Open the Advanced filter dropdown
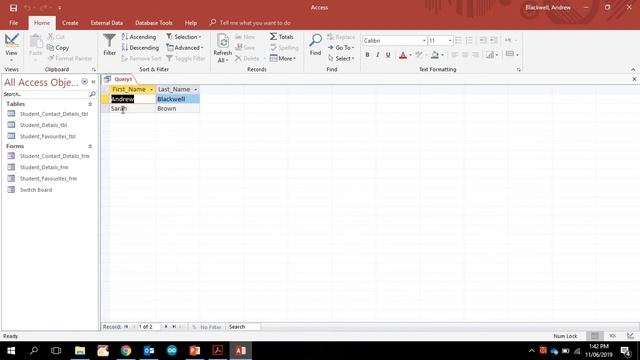 184,48
